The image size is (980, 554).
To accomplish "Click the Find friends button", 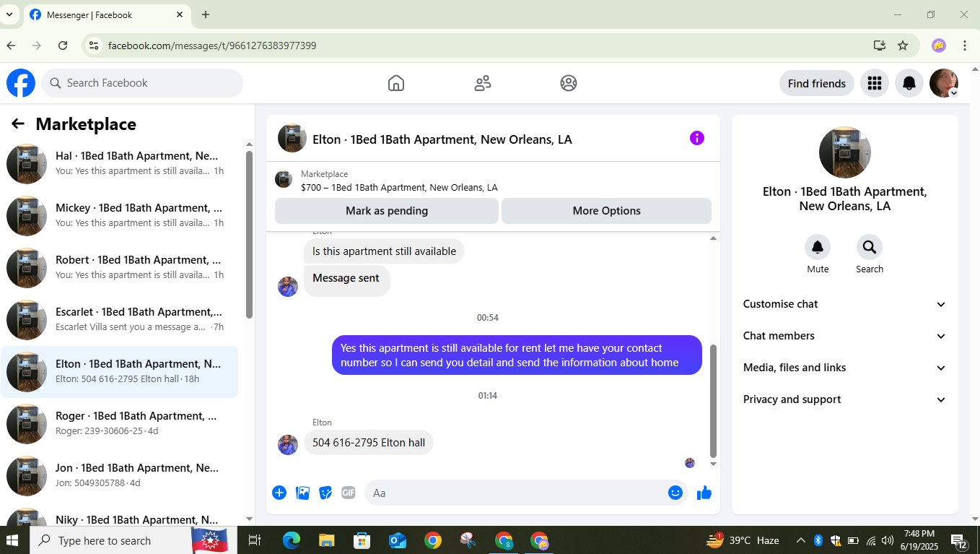I will point(817,83).
